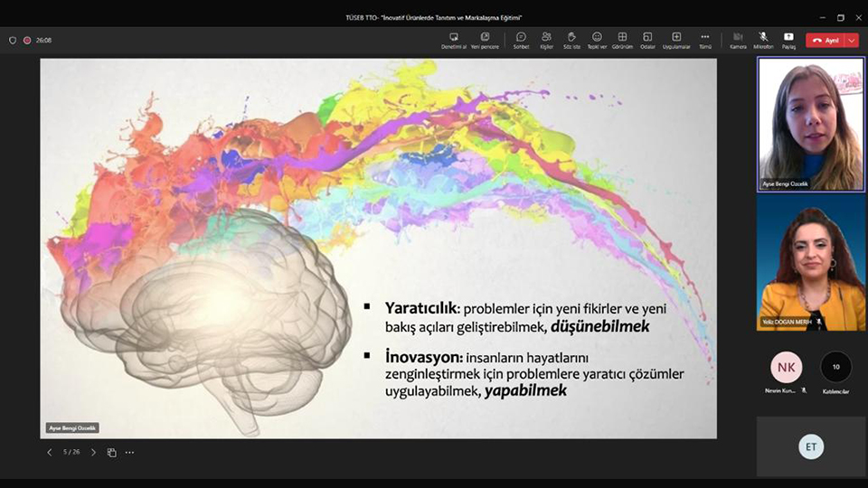
Task: Open the slide grid view icon
Action: point(112,452)
